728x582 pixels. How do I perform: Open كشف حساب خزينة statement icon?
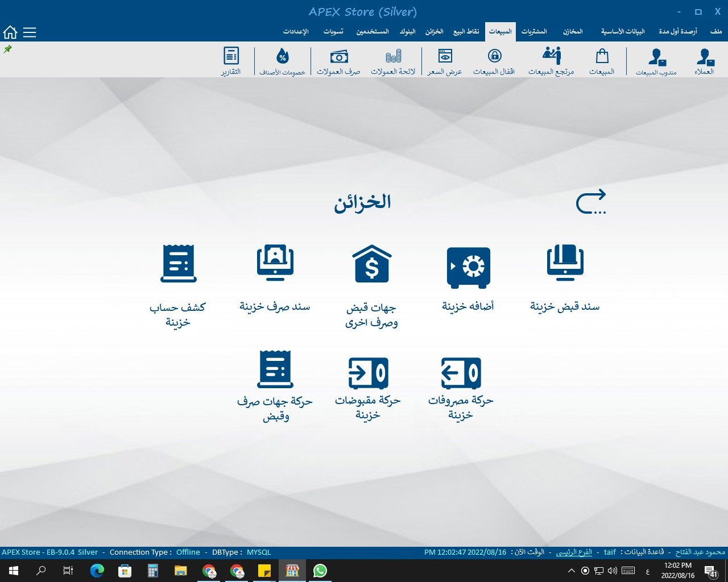point(178,263)
